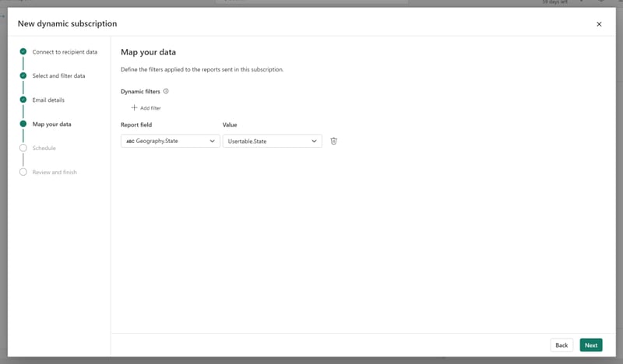Viewport: 623px width, 364px height.
Task: Click the Report field column label
Action: click(136, 124)
